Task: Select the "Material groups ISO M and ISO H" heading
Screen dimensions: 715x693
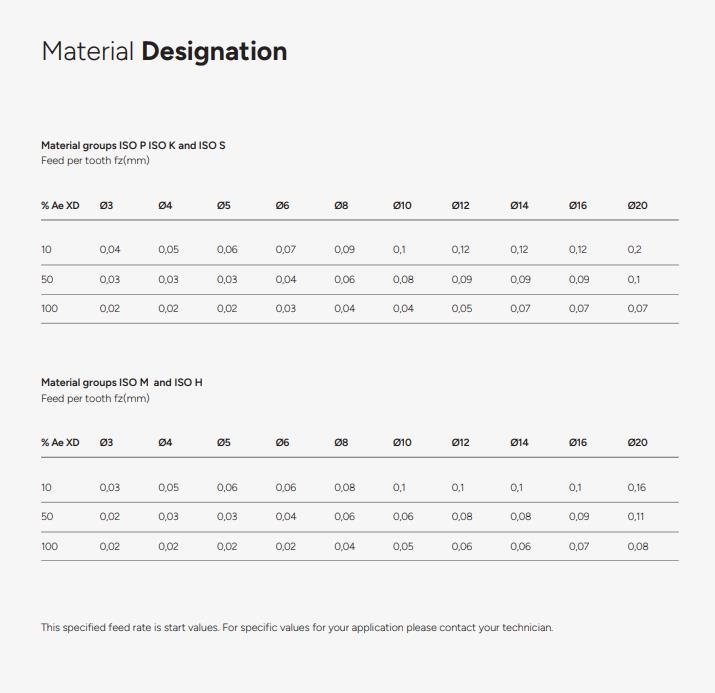Action: [121, 383]
